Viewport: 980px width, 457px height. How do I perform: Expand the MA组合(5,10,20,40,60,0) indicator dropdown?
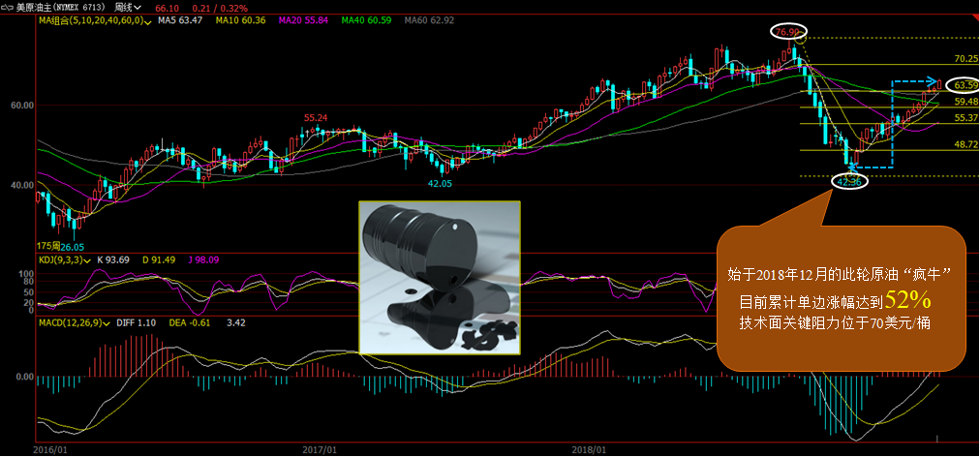tap(147, 20)
